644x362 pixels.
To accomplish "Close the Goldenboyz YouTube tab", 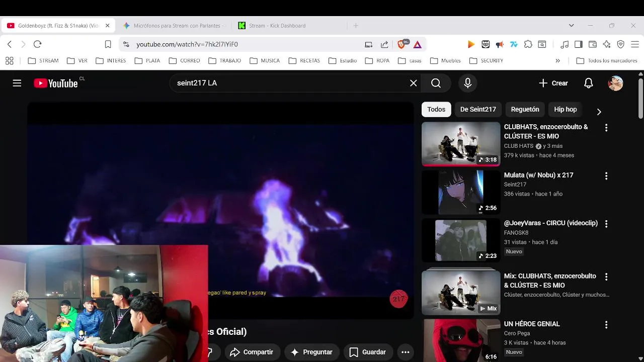I will [107, 26].
